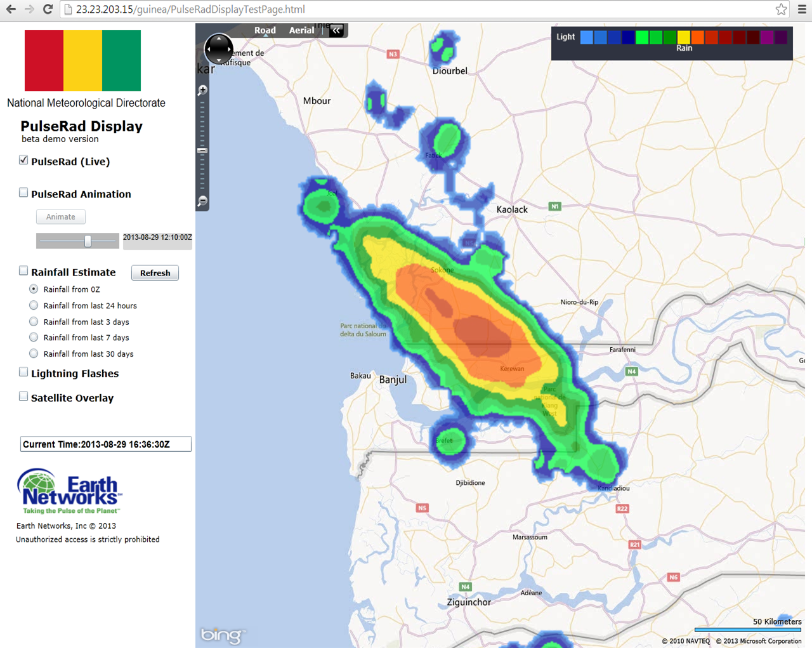Image resolution: width=812 pixels, height=648 pixels.
Task: Switch map to Aerial view
Action: click(x=301, y=30)
